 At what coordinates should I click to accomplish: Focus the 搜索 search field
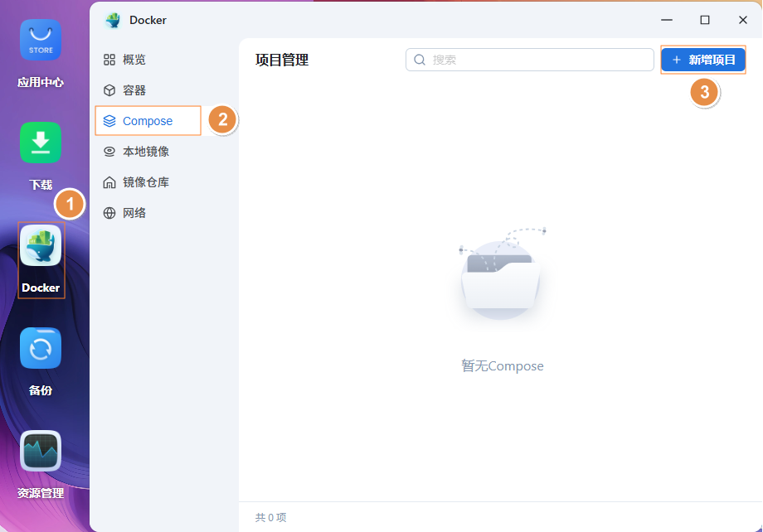529,60
